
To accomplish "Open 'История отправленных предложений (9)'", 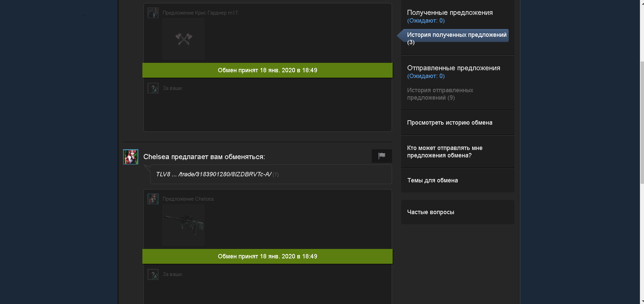I will coord(440,94).
